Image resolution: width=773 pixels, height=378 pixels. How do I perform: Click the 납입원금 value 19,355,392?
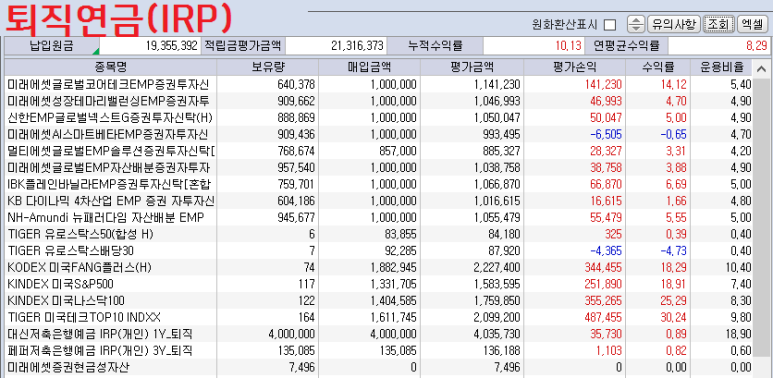point(172,46)
